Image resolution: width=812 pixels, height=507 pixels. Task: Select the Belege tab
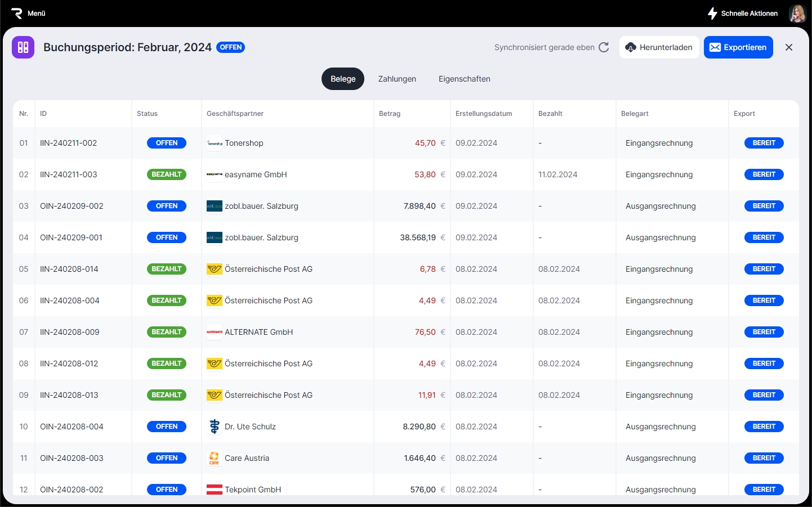coord(343,79)
